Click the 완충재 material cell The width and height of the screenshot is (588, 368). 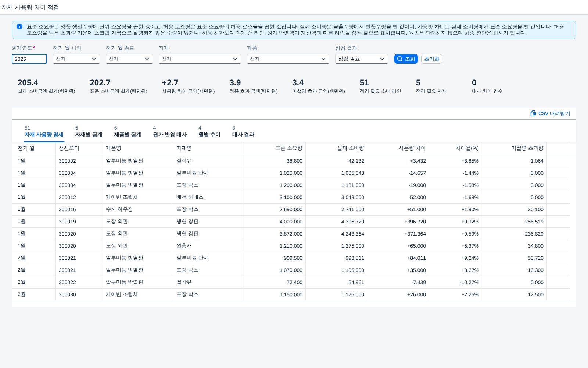point(209,246)
